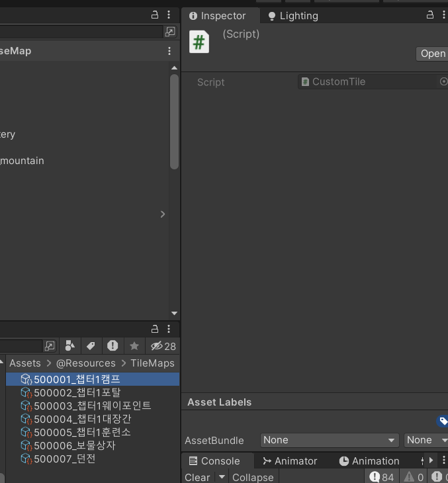Click the Hierarchy scroll up arrow
The width and height of the screenshot is (448, 483).
[x=174, y=67]
